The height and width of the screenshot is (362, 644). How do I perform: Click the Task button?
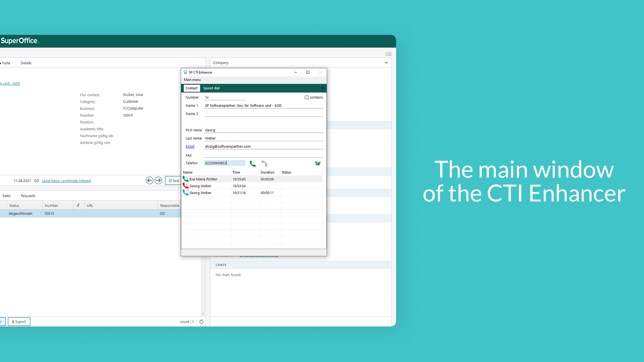pyautogui.click(x=173, y=180)
